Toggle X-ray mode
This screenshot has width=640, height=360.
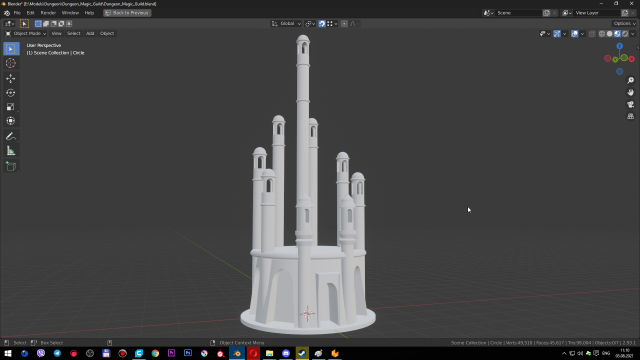coord(592,34)
